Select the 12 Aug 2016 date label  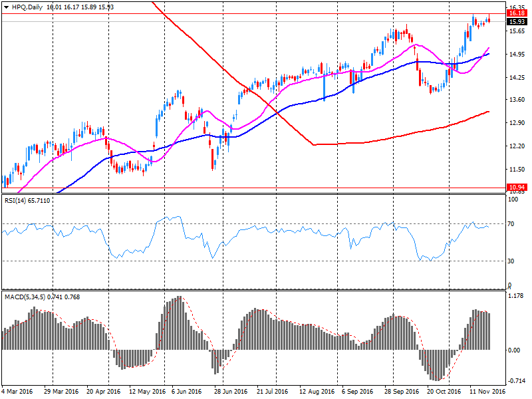click(x=317, y=391)
